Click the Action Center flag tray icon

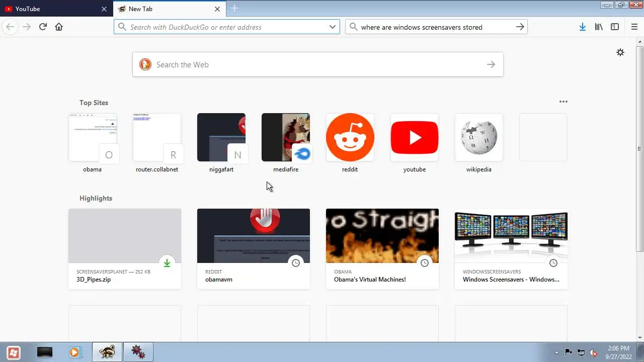coord(569,352)
